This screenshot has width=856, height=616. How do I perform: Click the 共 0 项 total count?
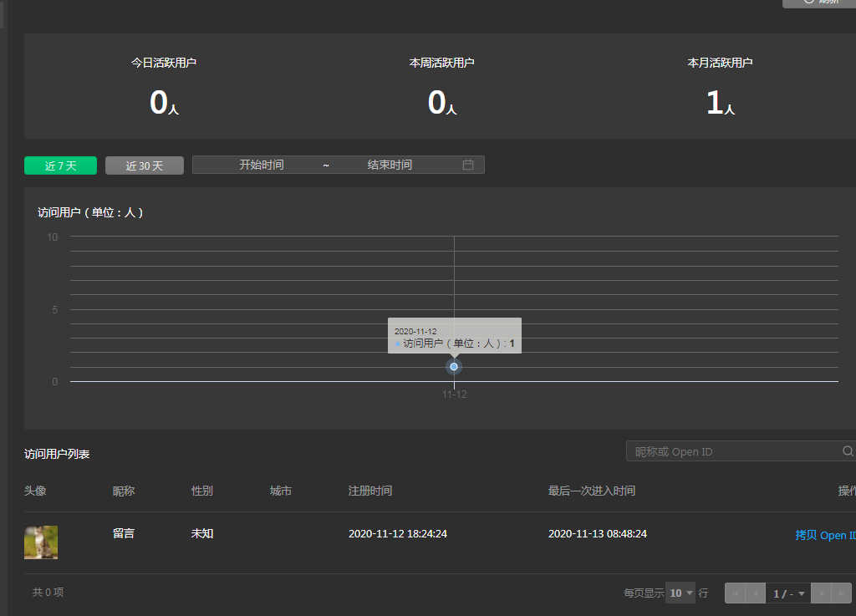click(48, 592)
